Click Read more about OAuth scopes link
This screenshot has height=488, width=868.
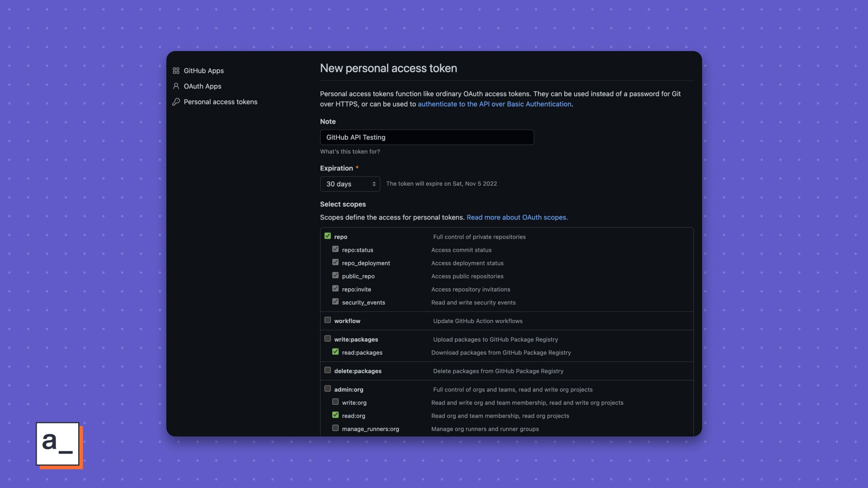coord(517,217)
